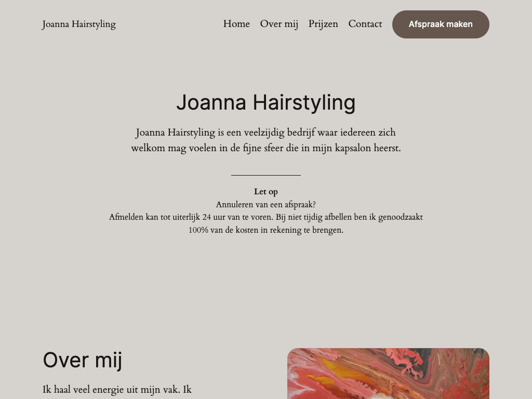Open the Home navigation link
Image resolution: width=532 pixels, height=399 pixels.
(236, 24)
